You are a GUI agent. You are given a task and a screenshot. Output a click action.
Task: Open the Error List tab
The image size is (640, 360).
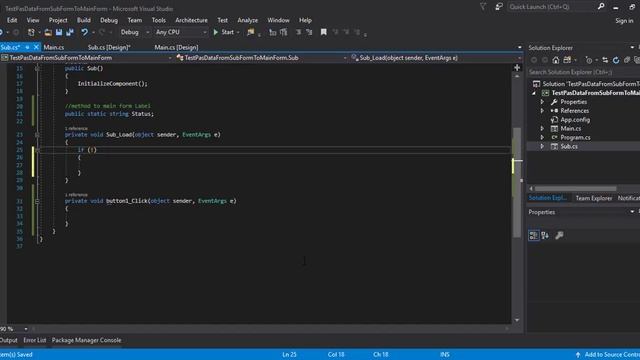[35, 340]
